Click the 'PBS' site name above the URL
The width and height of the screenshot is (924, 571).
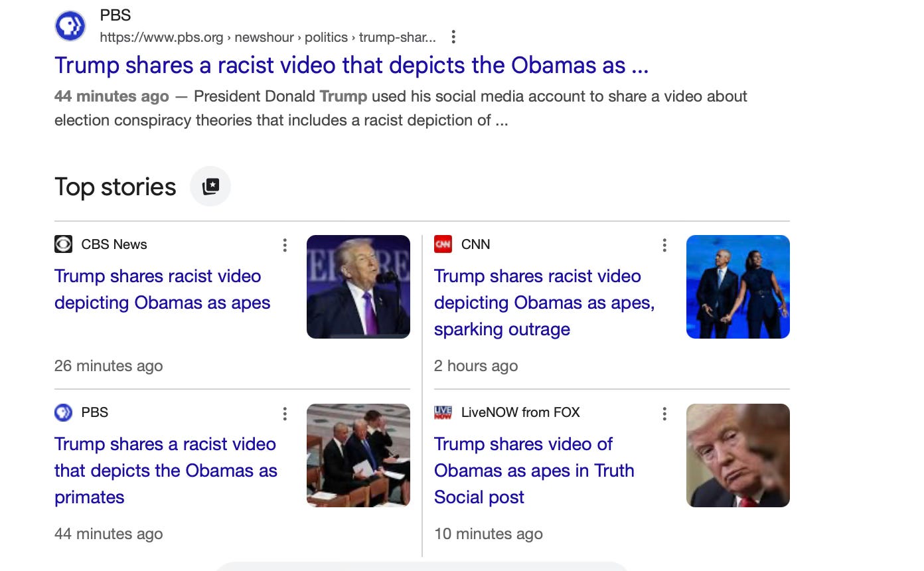pyautogui.click(x=116, y=15)
